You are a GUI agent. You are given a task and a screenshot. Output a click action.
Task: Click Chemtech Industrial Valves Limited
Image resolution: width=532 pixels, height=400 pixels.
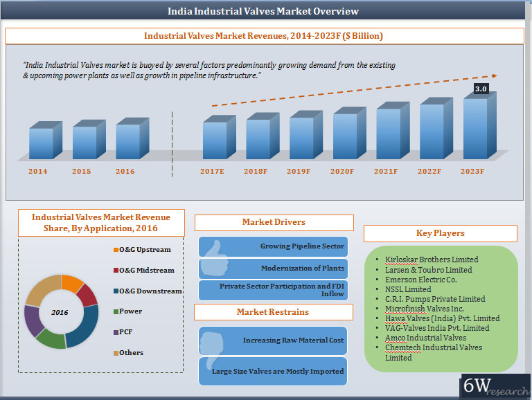pyautogui.click(x=434, y=352)
